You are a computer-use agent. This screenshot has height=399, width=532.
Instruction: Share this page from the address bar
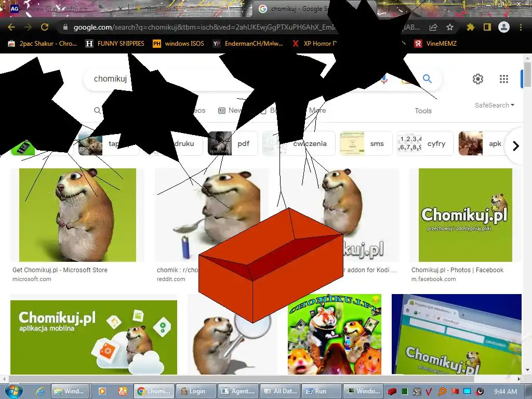433,27
